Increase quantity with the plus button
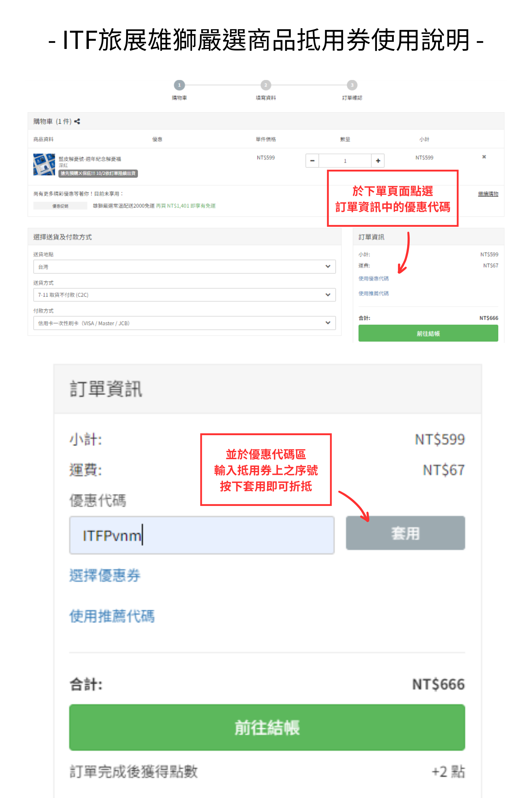Screen dimensions: 532x798 [x=378, y=161]
